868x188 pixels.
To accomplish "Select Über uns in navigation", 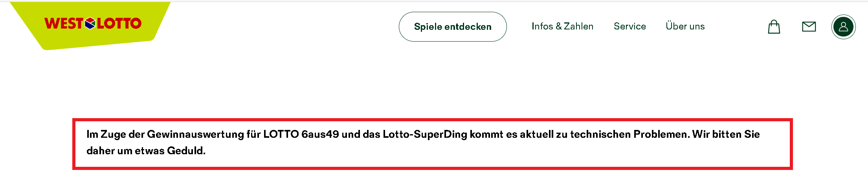I will pyautogui.click(x=685, y=26).
